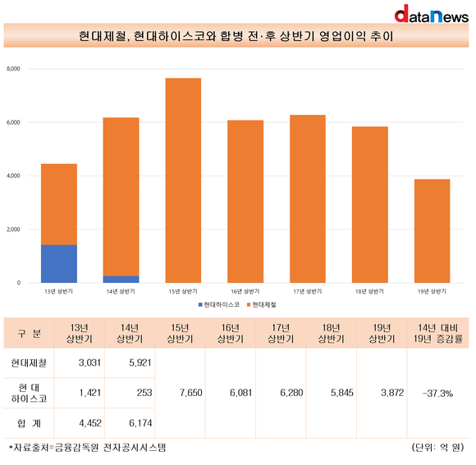Image resolution: width=476 pixels, height=465 pixels.
Task: Click the 합 계 row label
Action: tap(30, 423)
